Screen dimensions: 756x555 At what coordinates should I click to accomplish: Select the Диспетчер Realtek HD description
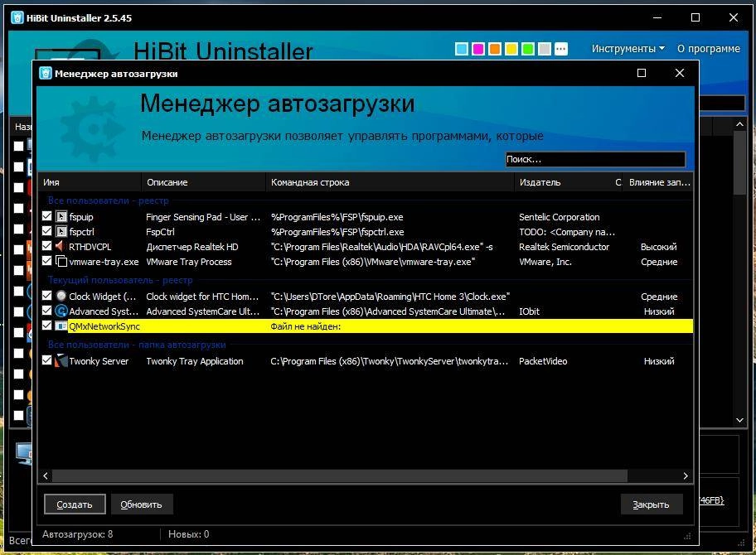192,247
